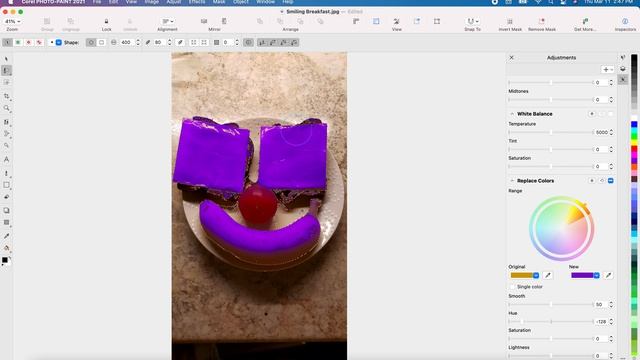
Task: Select the Zoom magnifier tool in the toolbox
Action: click(x=6, y=108)
